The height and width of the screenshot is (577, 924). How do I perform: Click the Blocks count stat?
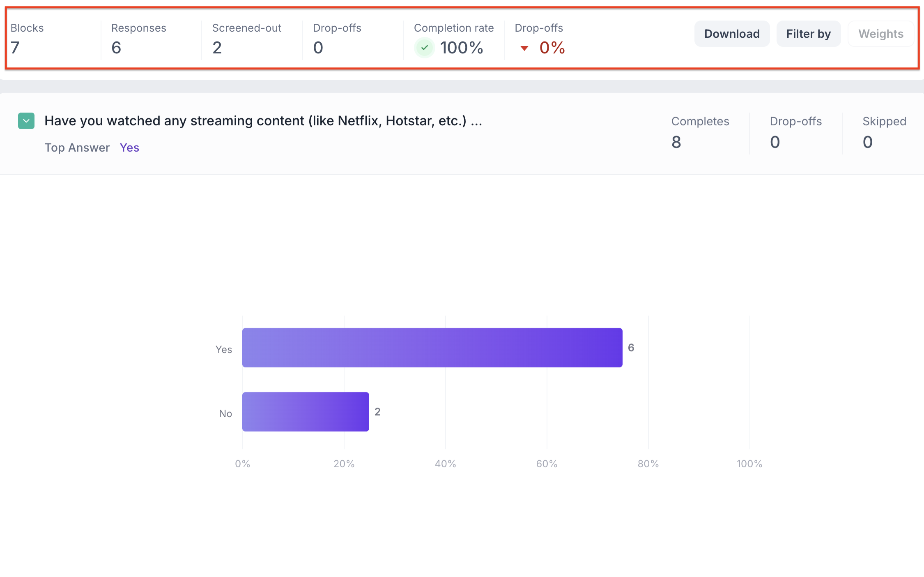[x=15, y=48]
